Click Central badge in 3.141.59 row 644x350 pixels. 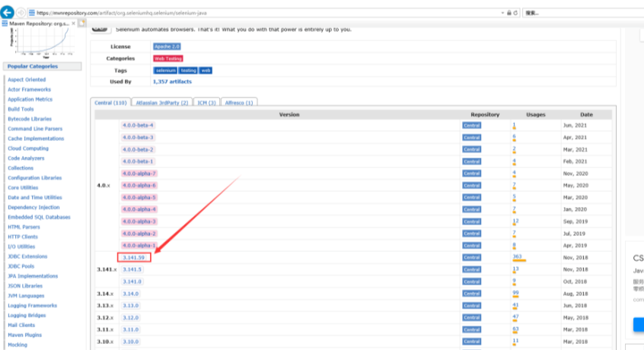click(471, 258)
